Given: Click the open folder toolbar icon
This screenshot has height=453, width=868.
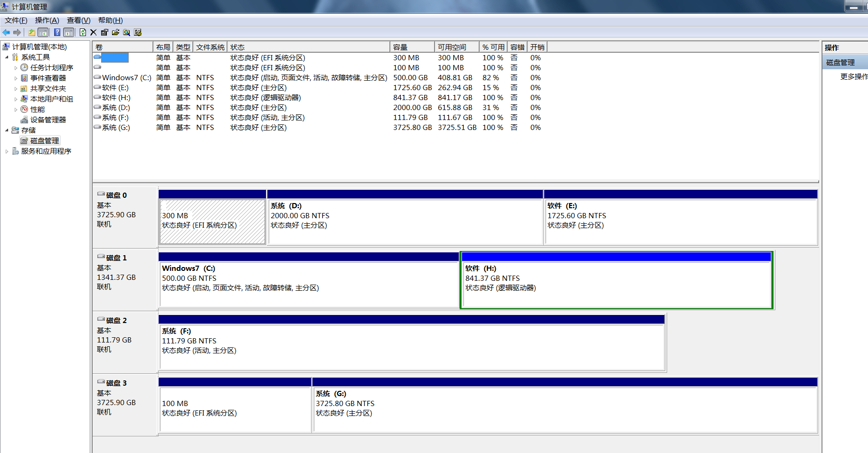Looking at the screenshot, I should [115, 32].
